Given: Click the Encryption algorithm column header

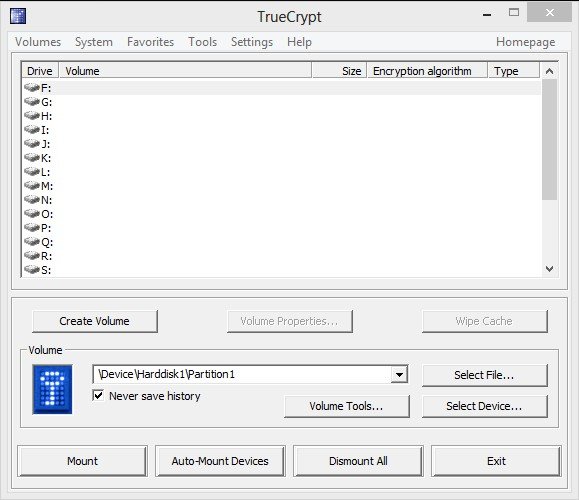Looking at the screenshot, I should coord(427,71).
